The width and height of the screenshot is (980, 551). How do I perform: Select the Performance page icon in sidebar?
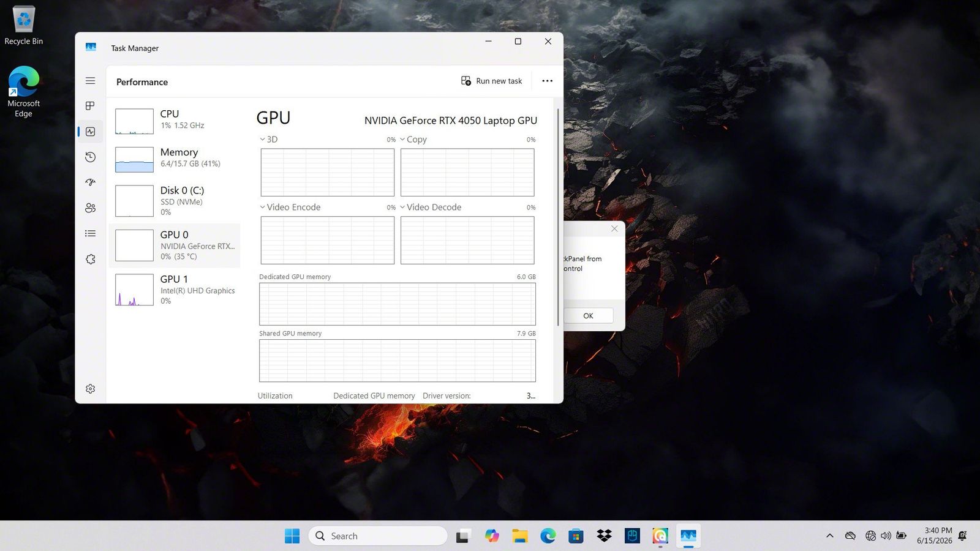pos(90,132)
